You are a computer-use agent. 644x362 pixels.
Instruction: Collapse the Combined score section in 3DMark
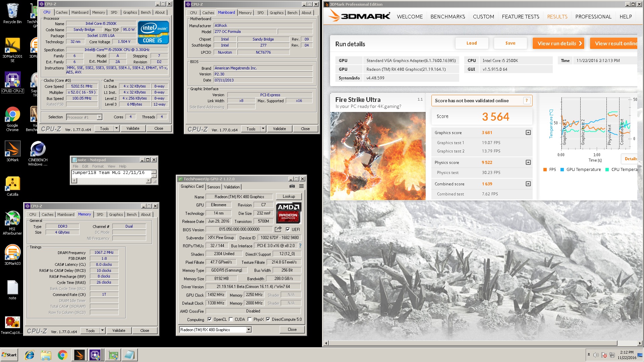point(528,184)
